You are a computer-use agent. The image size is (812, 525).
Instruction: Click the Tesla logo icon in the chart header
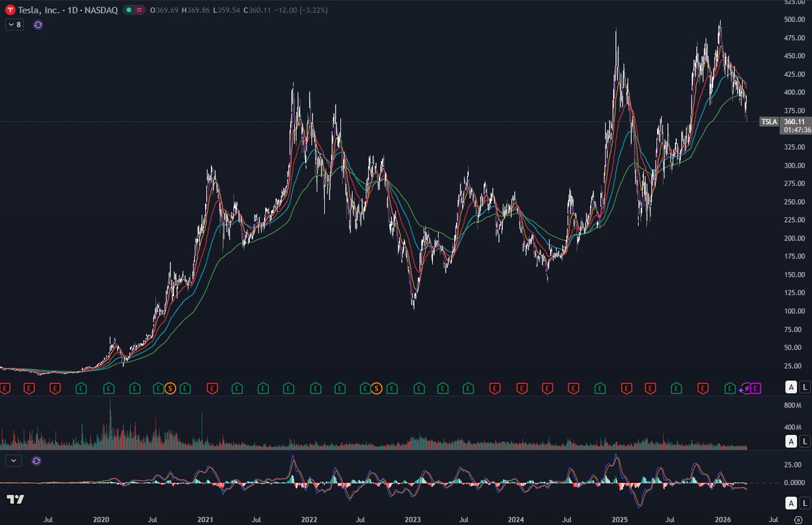[11, 10]
